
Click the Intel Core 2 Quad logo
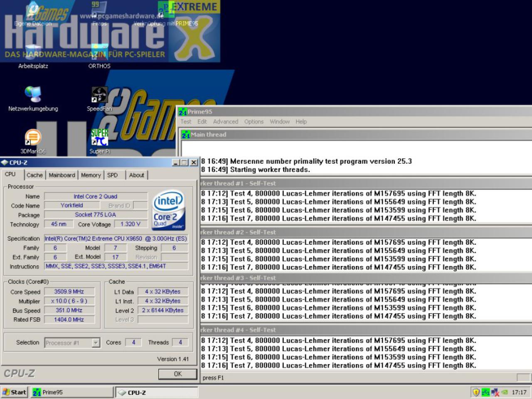click(168, 211)
